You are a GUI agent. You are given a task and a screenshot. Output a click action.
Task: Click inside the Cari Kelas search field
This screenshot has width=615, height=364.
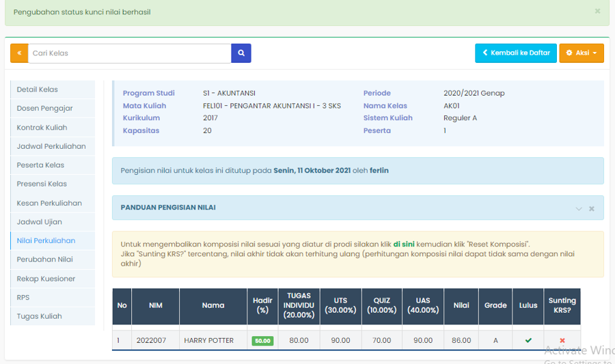tap(129, 53)
